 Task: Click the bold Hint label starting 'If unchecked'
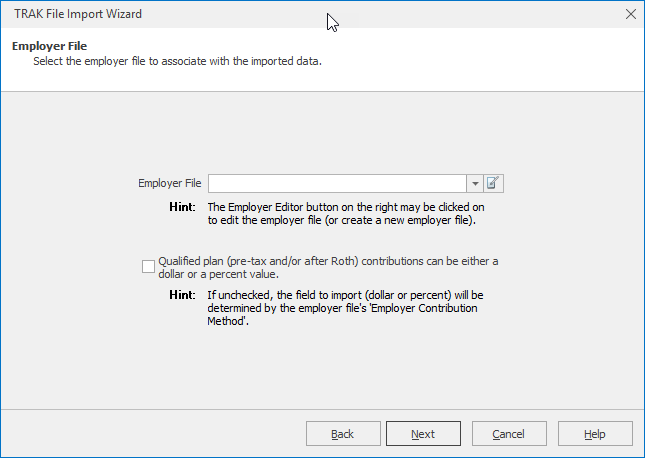pyautogui.click(x=181, y=296)
